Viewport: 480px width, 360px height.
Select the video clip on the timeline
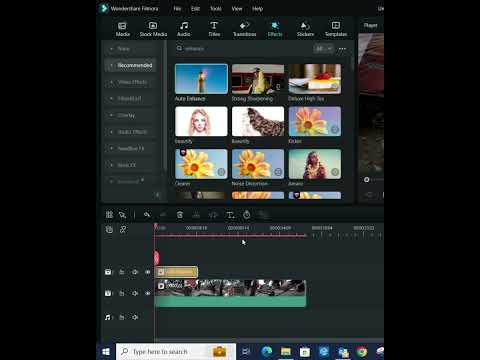click(x=230, y=293)
